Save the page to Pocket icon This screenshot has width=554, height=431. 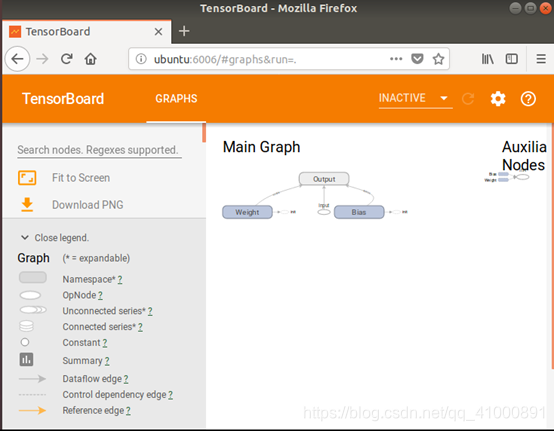point(417,59)
